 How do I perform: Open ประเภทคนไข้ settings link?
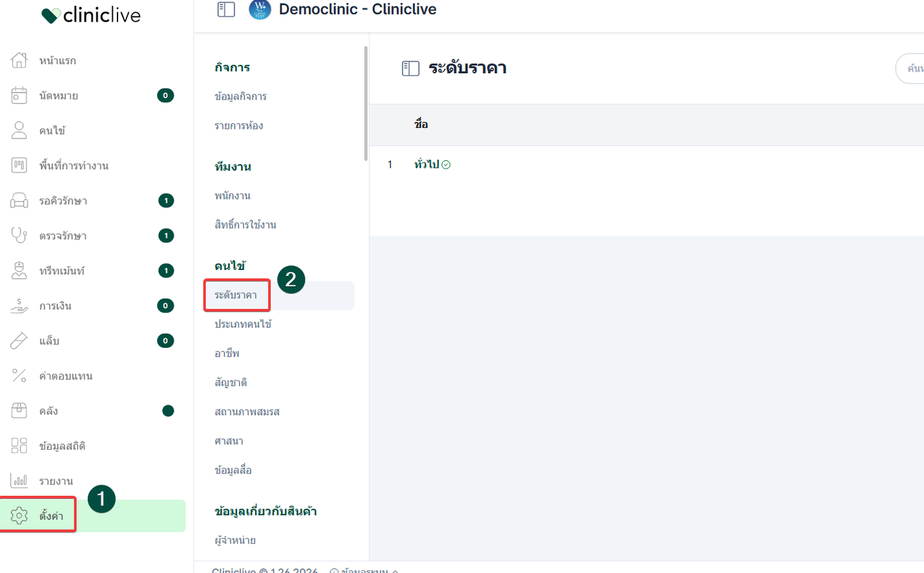click(x=244, y=324)
